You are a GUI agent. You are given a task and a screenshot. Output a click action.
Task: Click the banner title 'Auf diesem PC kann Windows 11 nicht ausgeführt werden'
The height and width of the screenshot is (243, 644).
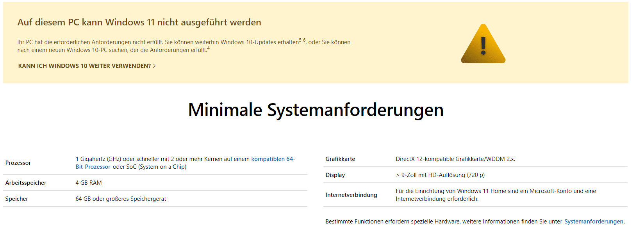pos(139,22)
